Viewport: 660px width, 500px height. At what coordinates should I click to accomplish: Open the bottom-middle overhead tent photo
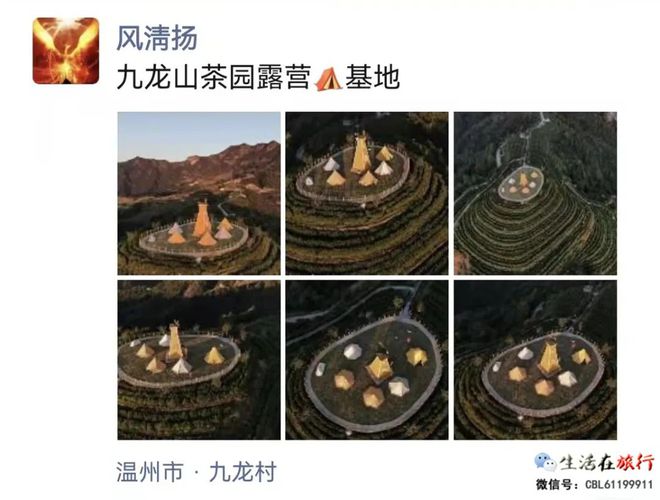(367, 360)
